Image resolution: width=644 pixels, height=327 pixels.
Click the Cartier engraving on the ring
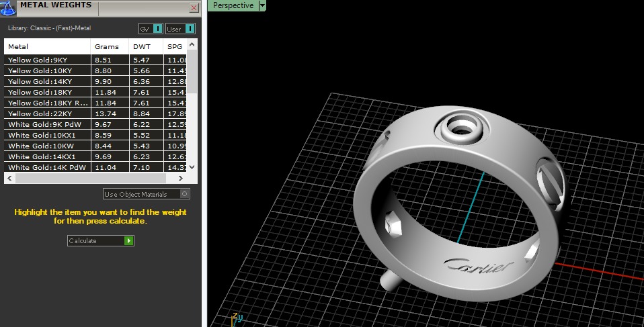coord(479,266)
